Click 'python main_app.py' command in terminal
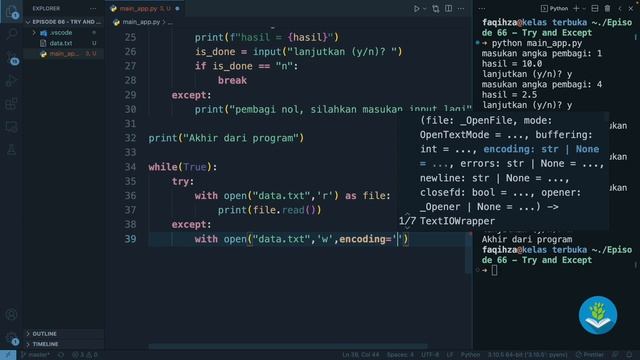The image size is (640, 360). pos(537,43)
